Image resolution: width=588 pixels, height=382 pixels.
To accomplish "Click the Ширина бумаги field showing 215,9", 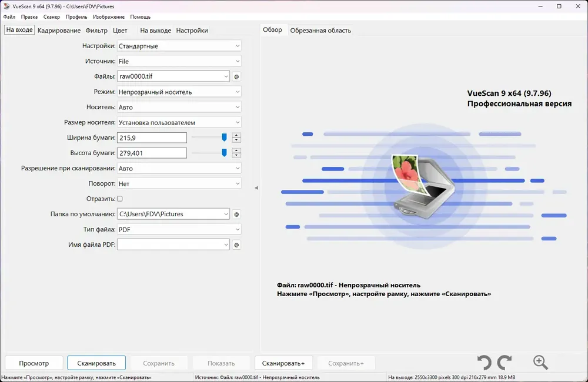I will (x=152, y=138).
